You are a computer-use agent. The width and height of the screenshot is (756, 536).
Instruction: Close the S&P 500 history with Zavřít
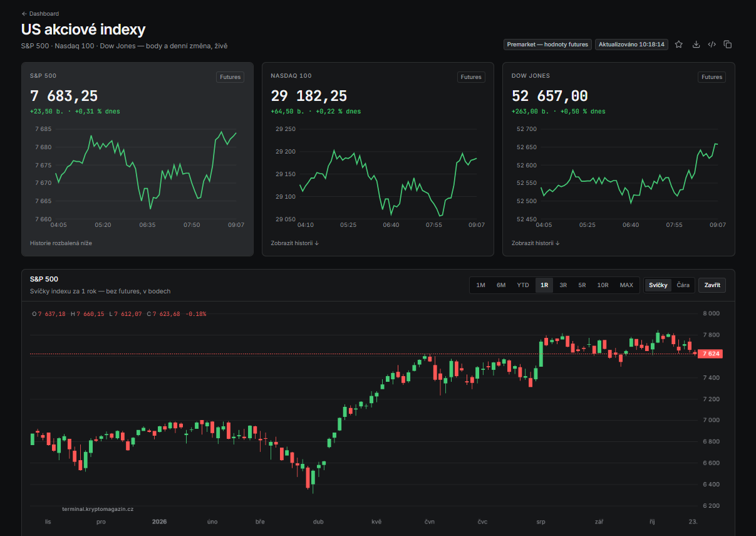[x=712, y=285]
